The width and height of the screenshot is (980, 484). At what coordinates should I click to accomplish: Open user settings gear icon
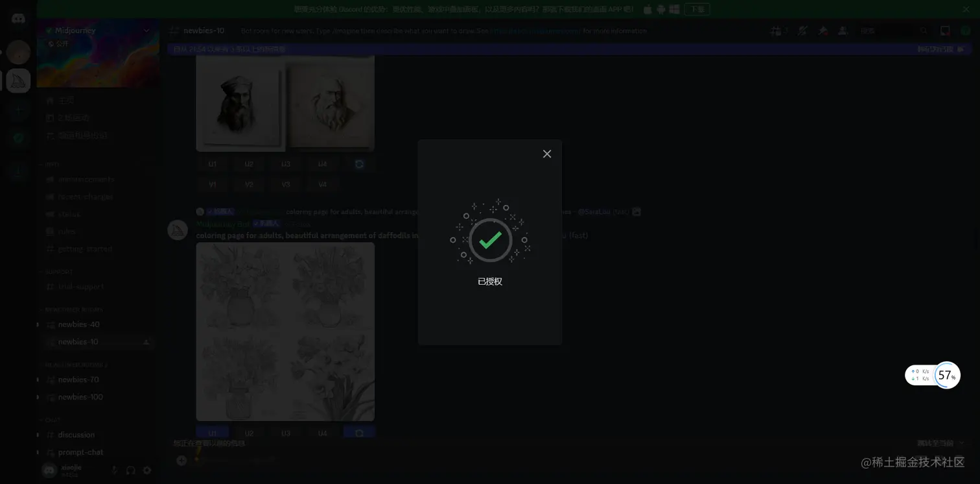(x=147, y=470)
